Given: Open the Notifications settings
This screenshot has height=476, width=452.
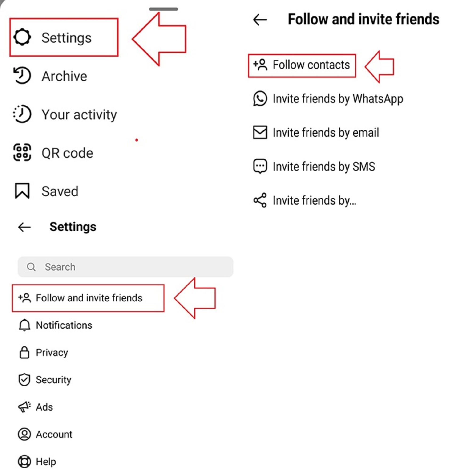Looking at the screenshot, I should click(55, 325).
